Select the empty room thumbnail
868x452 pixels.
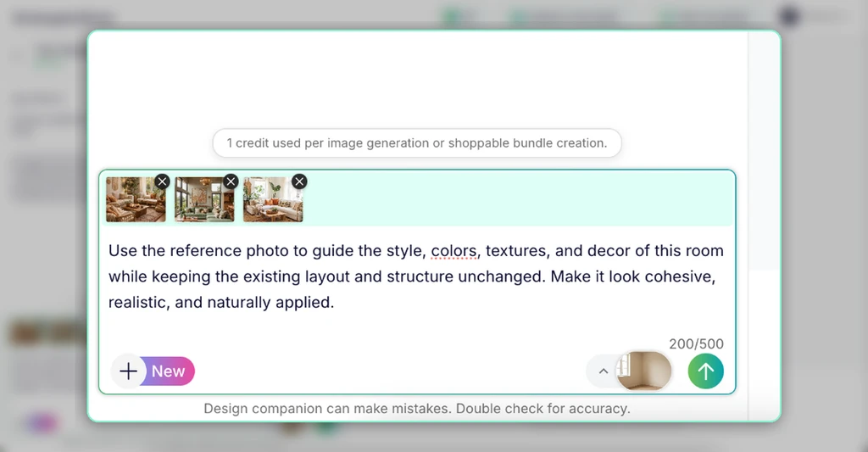644,371
